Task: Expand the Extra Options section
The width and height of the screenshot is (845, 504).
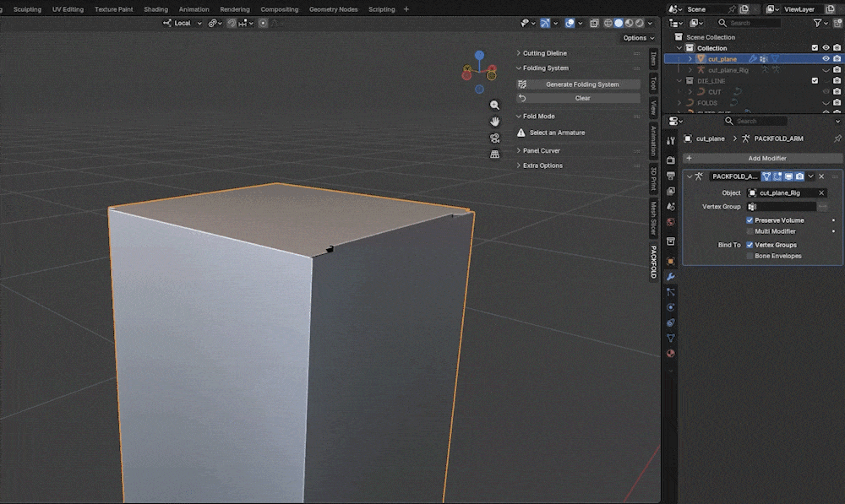Action: tap(519, 165)
